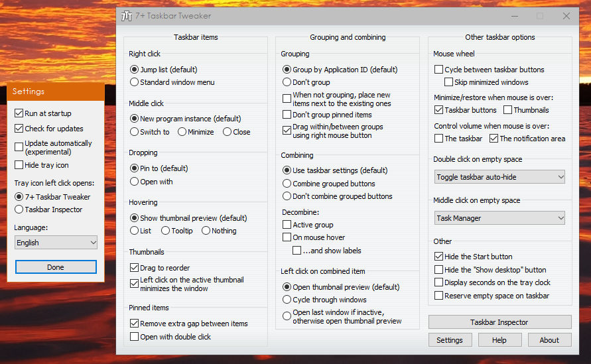Enable Update automatically (experimental)

[x=54, y=147]
